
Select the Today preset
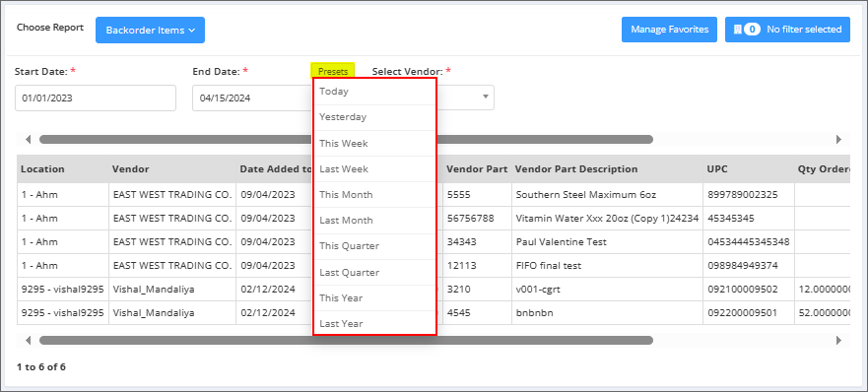pyautogui.click(x=374, y=92)
